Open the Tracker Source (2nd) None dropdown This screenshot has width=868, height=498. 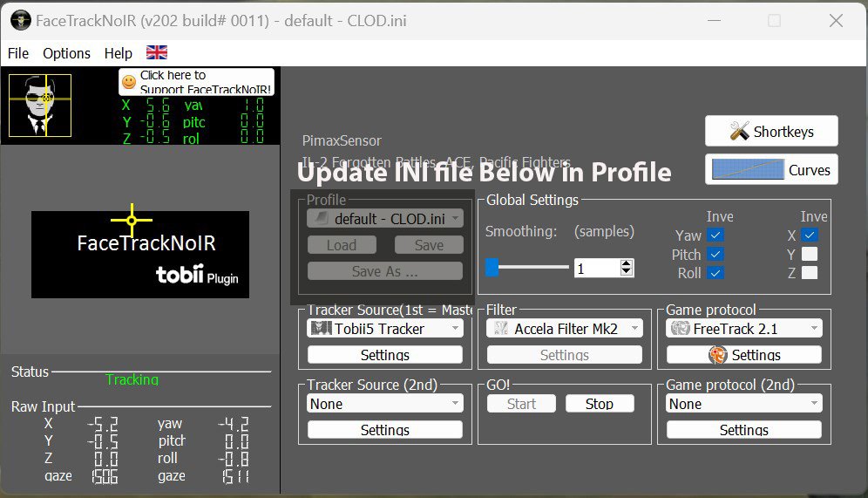pos(385,404)
